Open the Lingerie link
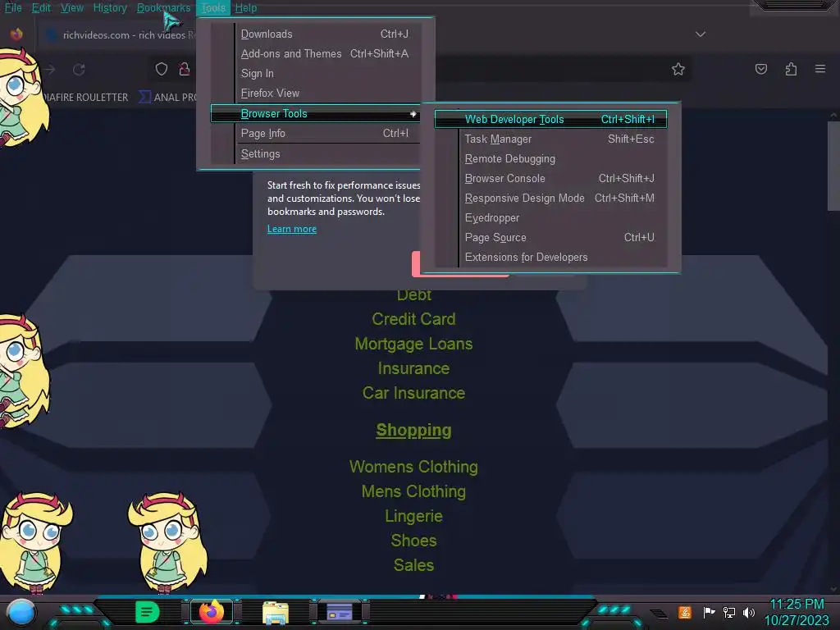Image resolution: width=840 pixels, height=630 pixels. pyautogui.click(x=413, y=517)
